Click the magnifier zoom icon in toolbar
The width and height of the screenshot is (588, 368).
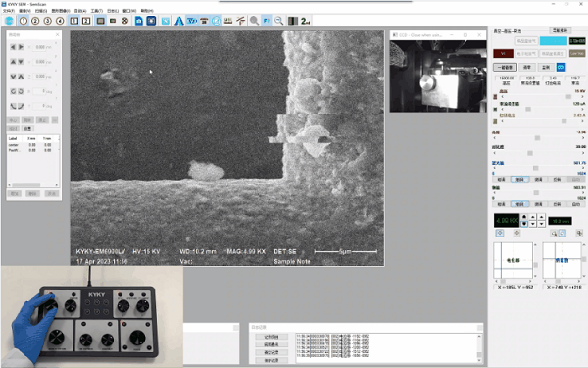click(254, 21)
